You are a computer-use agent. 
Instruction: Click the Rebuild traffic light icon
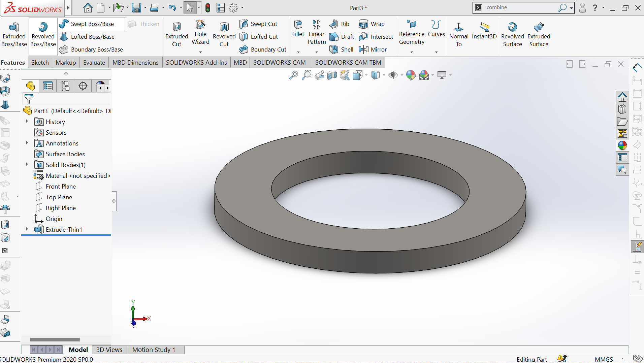pos(208,8)
